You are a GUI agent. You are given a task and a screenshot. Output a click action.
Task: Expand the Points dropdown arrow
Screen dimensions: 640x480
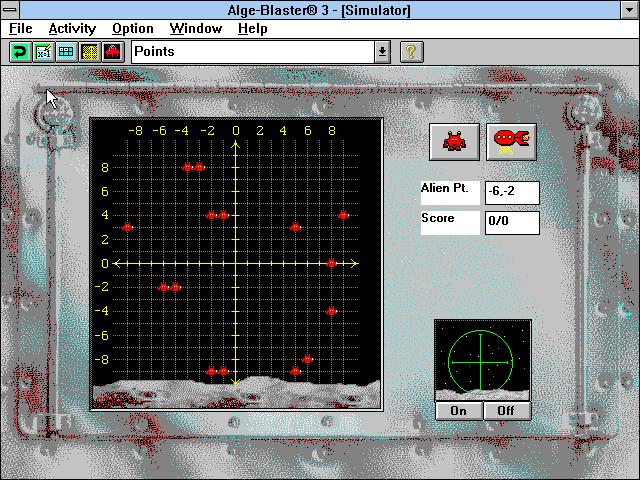(x=382, y=52)
